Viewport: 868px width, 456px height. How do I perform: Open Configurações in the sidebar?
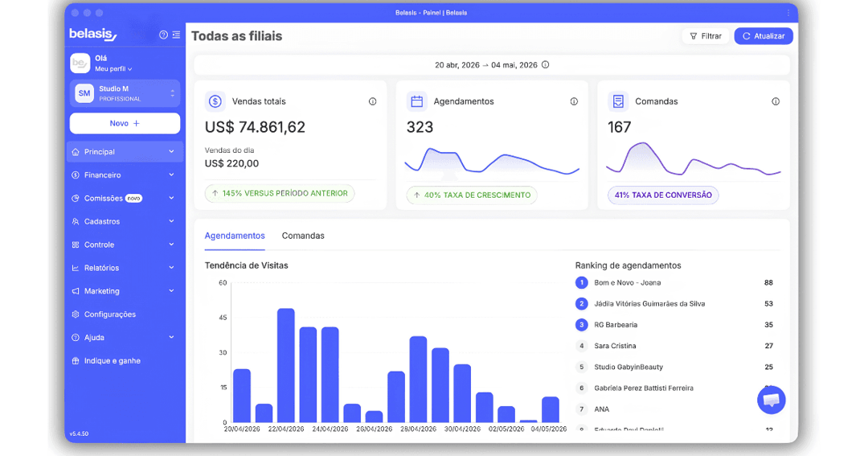click(125, 314)
